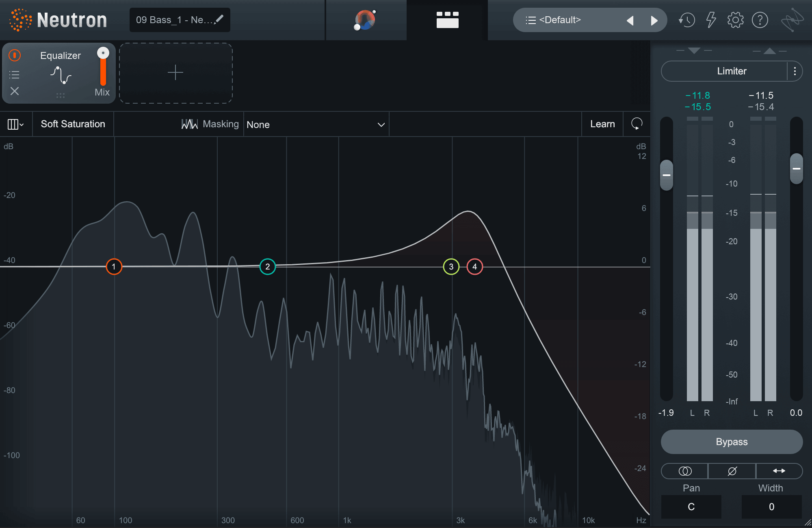
Task: Select EQ band node 2
Action: click(267, 267)
